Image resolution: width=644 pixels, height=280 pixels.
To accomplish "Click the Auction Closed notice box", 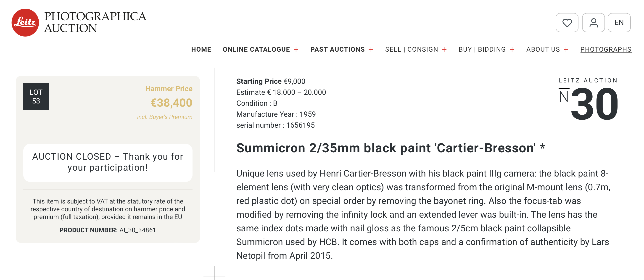I will (x=108, y=162).
